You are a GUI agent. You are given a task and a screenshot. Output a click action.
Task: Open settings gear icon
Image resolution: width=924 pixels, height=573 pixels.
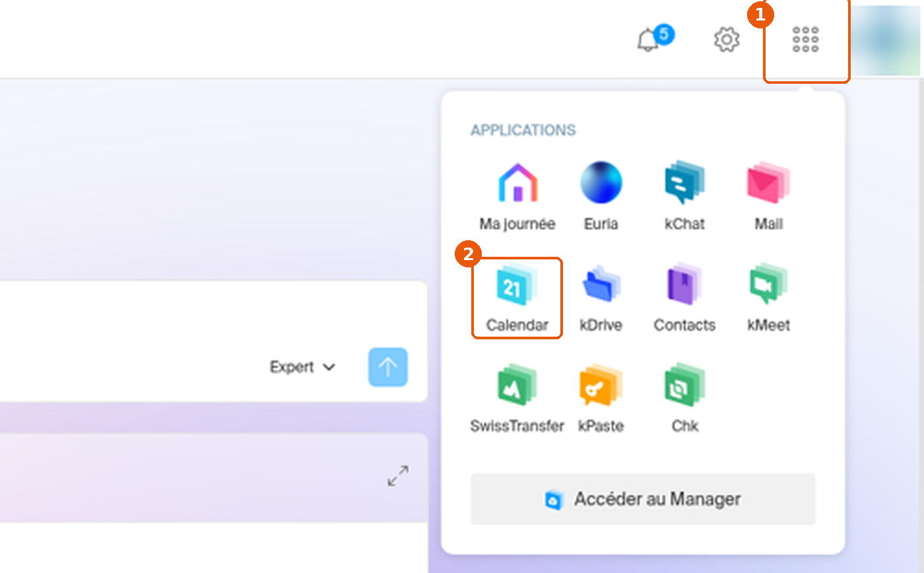(727, 40)
